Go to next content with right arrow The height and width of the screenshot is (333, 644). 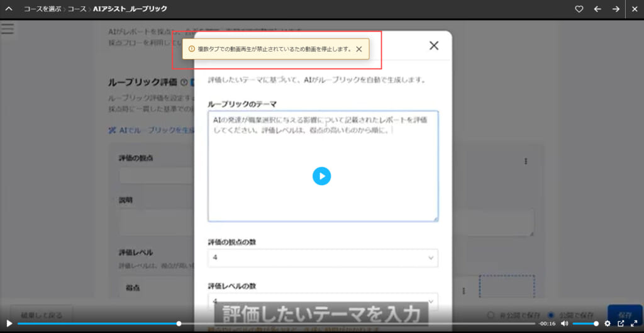[x=616, y=9]
